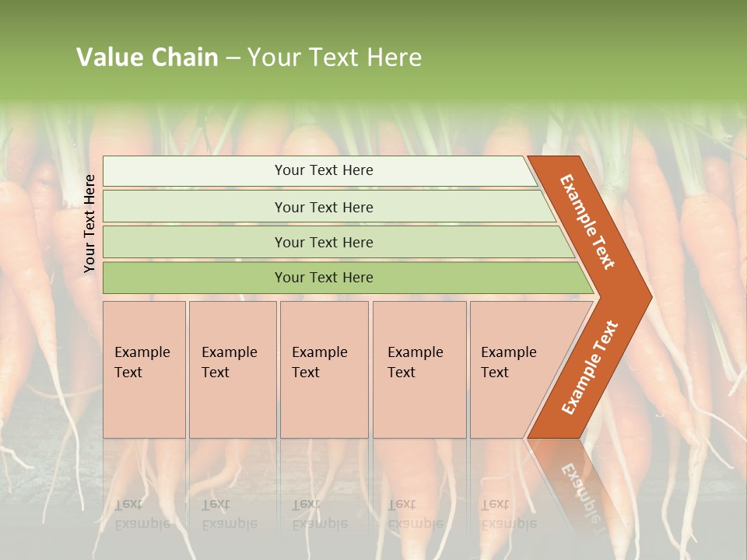Click the mirrored text reflection below rightmost box
Image resolution: width=747 pixels, height=560 pixels.
click(x=509, y=513)
